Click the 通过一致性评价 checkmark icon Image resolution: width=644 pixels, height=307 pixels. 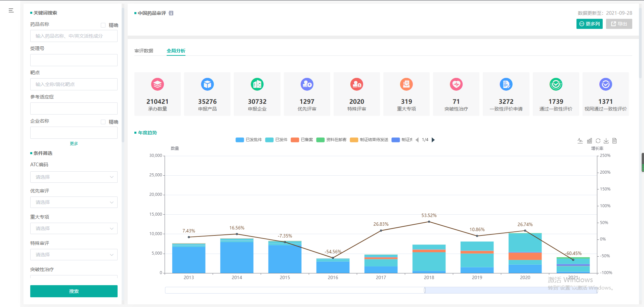tap(556, 84)
